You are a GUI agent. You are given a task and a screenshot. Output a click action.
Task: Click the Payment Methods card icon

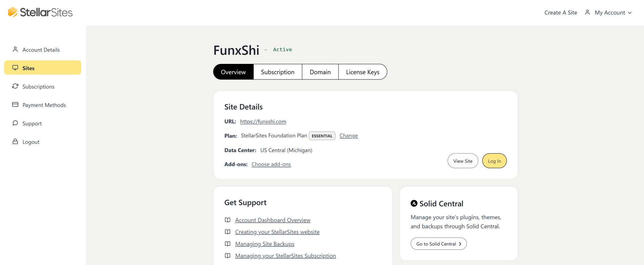click(15, 104)
